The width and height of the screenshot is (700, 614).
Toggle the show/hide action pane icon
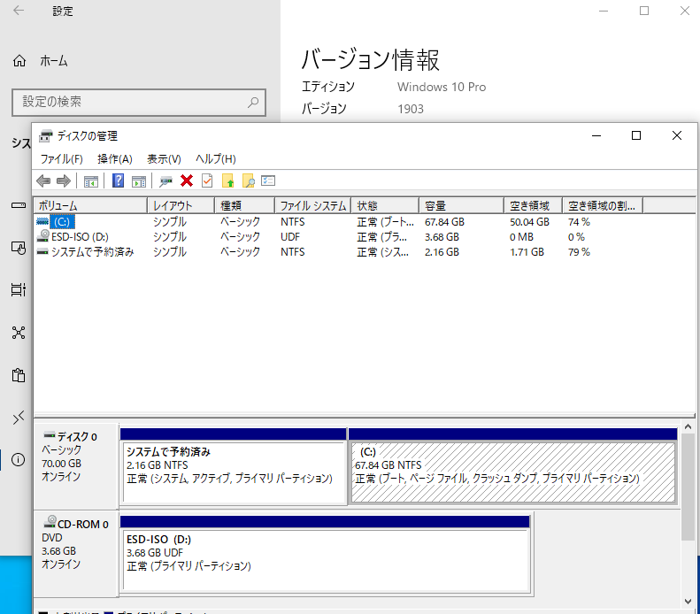pyautogui.click(x=139, y=181)
